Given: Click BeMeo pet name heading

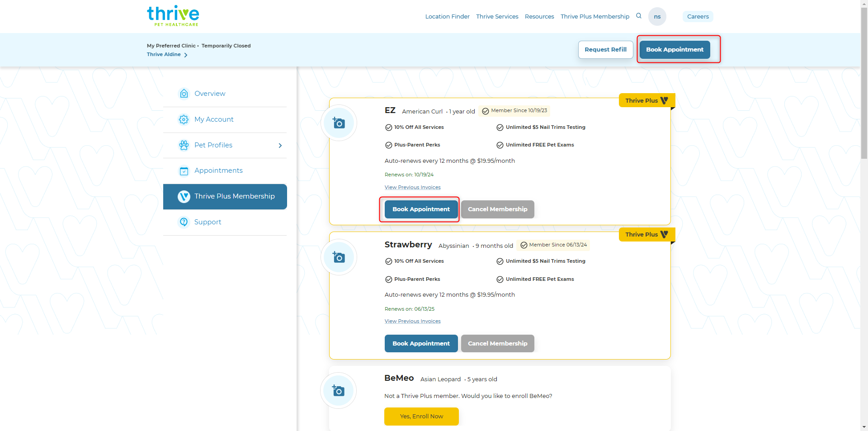Looking at the screenshot, I should [399, 378].
